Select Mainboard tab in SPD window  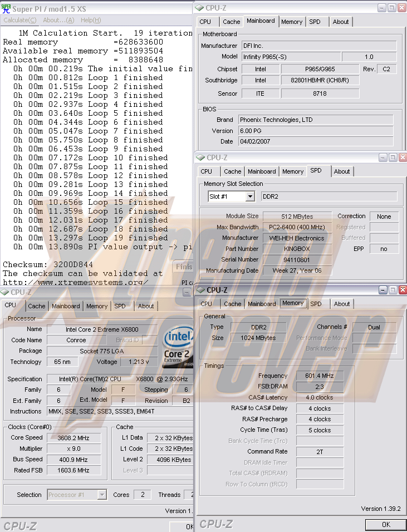(x=262, y=171)
